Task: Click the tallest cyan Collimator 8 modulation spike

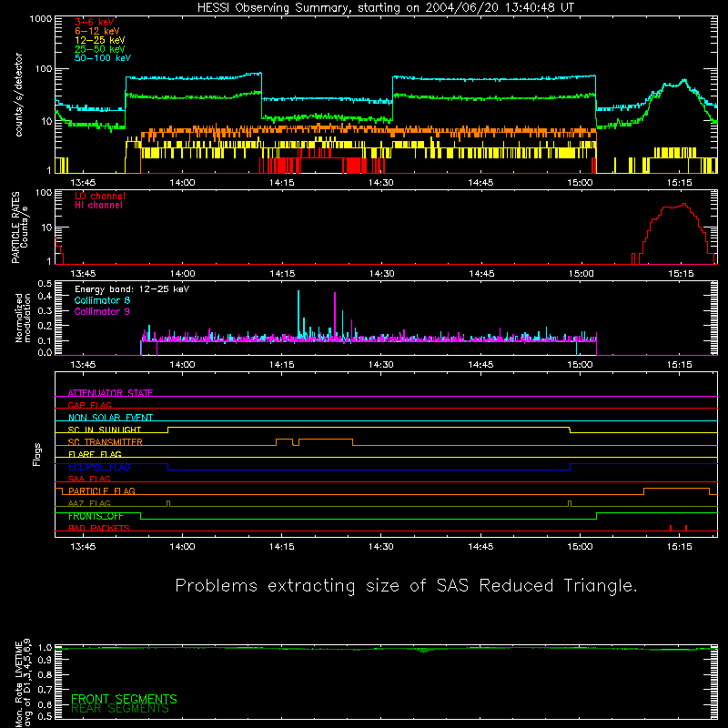Action: [298, 314]
